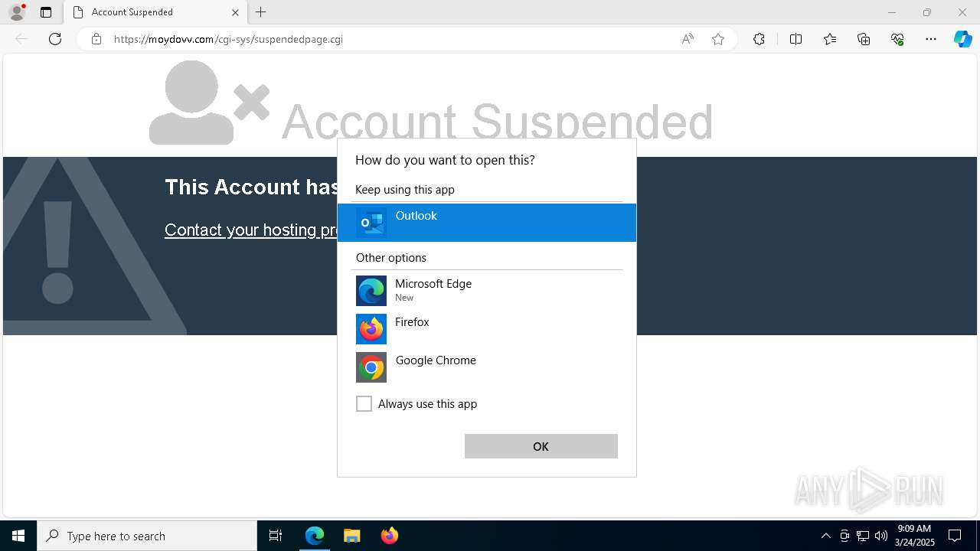The image size is (980, 551).
Task: Open Microsoft Edge from the taskbar
Action: pos(315,536)
